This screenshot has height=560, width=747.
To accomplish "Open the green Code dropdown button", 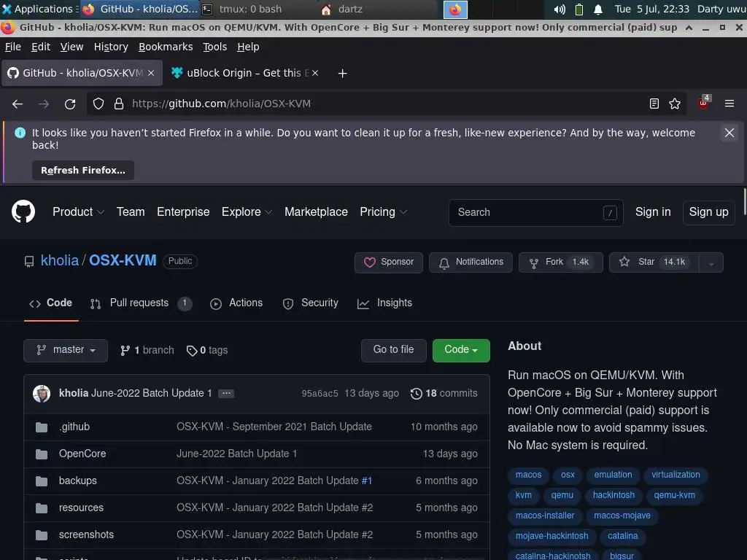I will [x=461, y=350].
